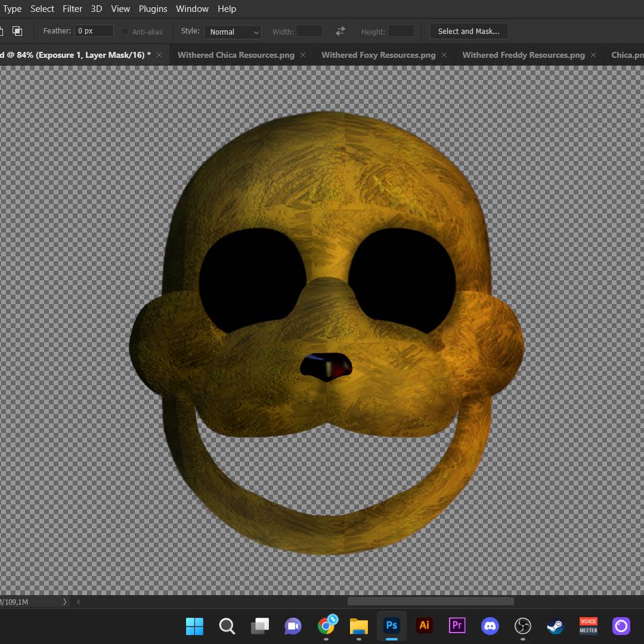644x644 pixels.
Task: Open Discord from the taskbar
Action: [490, 626]
